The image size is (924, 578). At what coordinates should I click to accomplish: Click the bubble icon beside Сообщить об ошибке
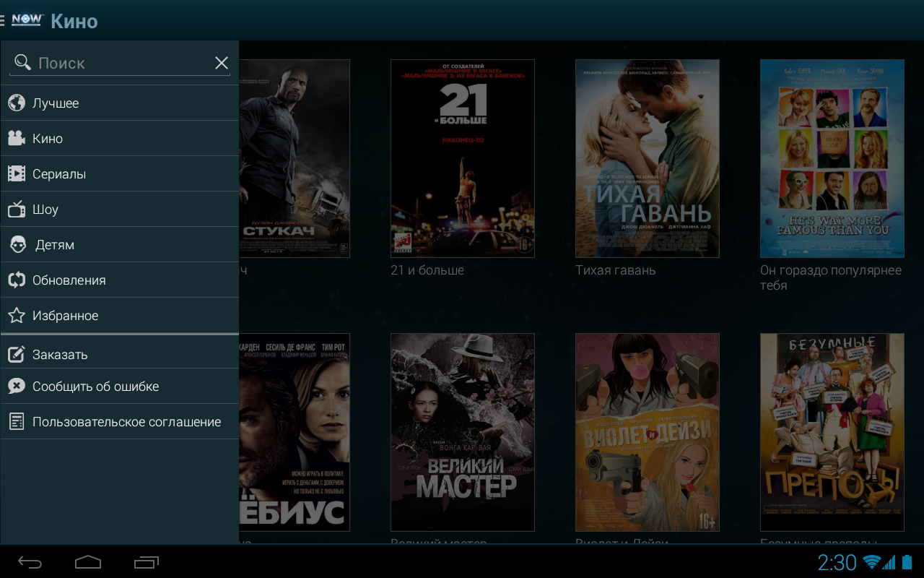(x=17, y=387)
